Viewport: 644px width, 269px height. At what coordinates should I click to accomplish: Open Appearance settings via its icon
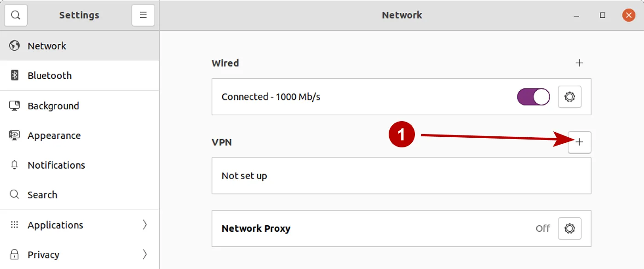(14, 135)
